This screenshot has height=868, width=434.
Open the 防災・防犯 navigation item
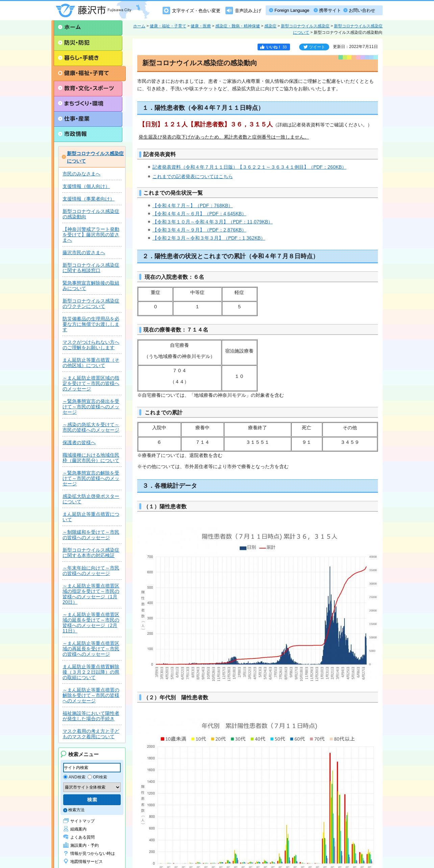click(88, 43)
